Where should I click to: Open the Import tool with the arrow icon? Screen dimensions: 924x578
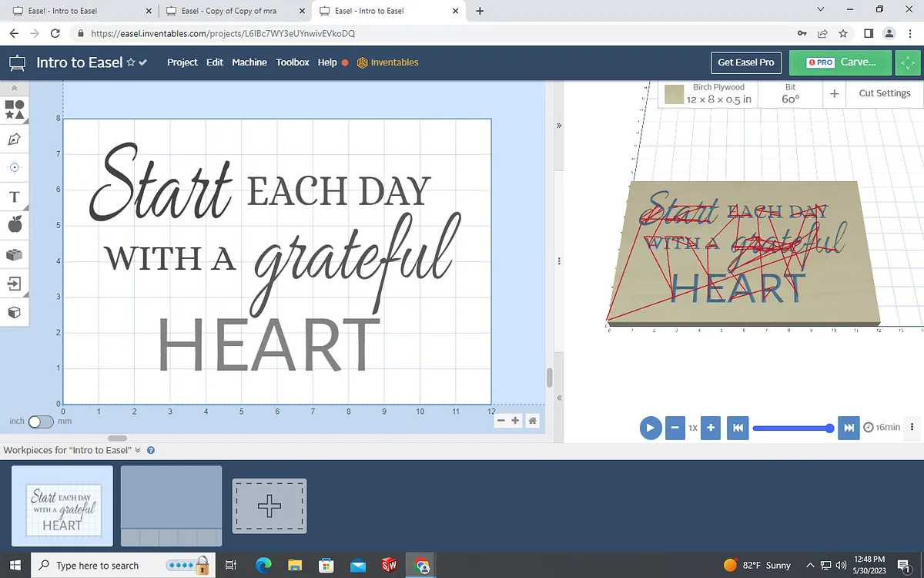[x=14, y=283]
